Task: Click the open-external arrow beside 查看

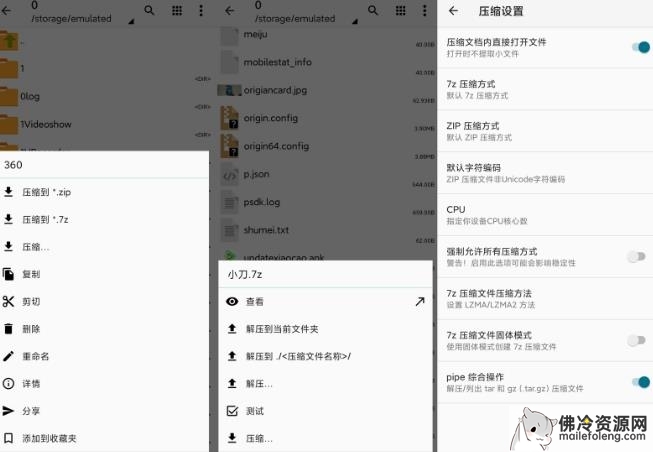Action: coord(419,301)
